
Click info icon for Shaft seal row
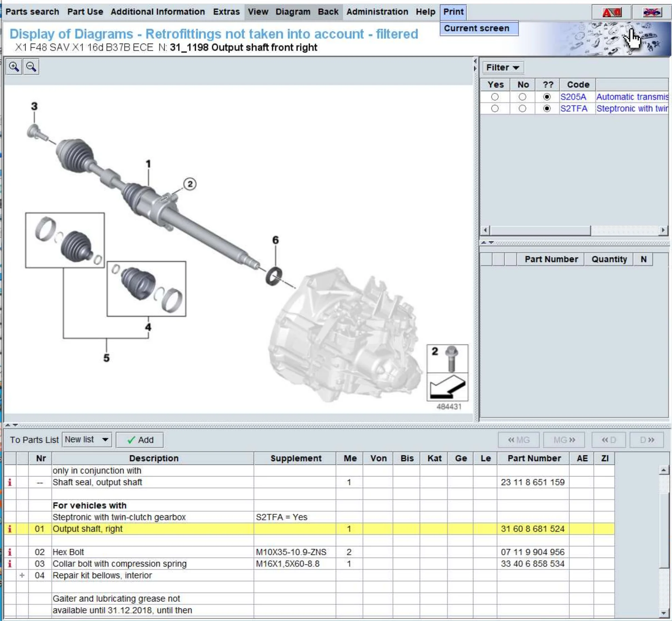10,482
